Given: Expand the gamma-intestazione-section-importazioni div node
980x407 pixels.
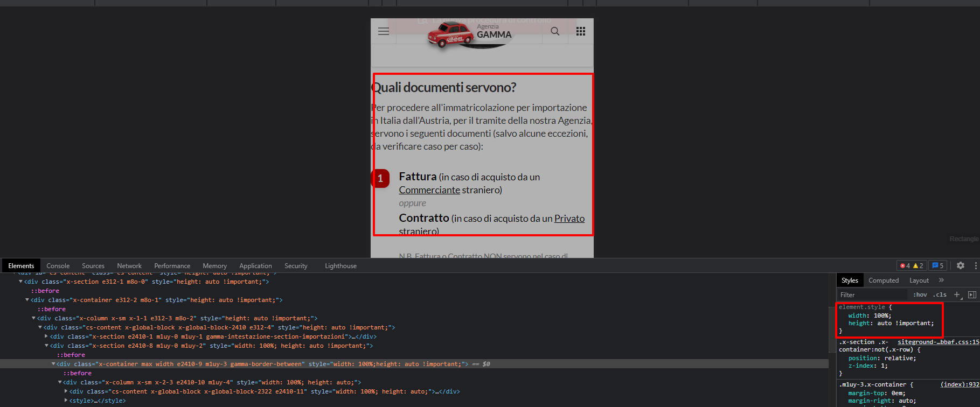Looking at the screenshot, I should pos(46,336).
